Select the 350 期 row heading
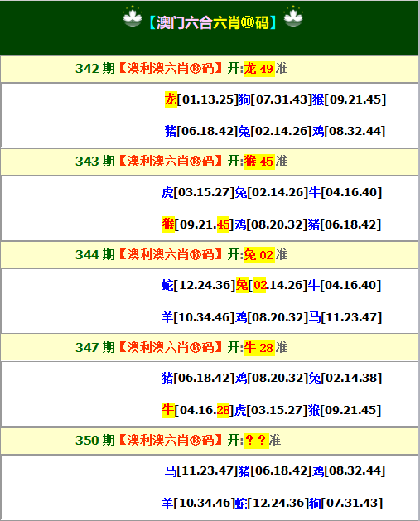420x521 pixels. click(x=210, y=441)
